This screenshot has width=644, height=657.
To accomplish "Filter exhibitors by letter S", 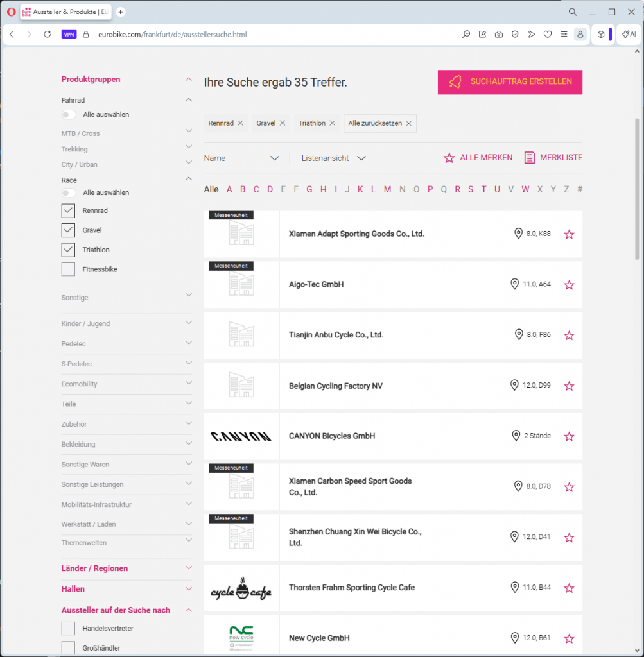I will click(x=471, y=189).
